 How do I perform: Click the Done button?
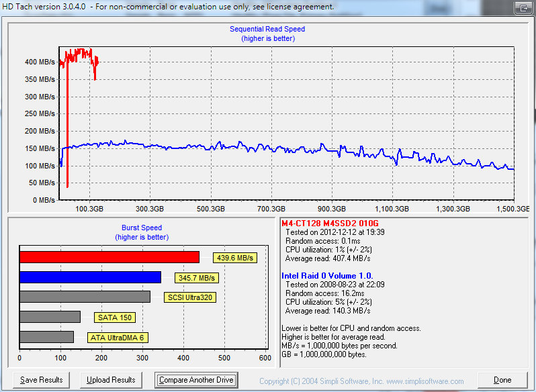coord(502,380)
